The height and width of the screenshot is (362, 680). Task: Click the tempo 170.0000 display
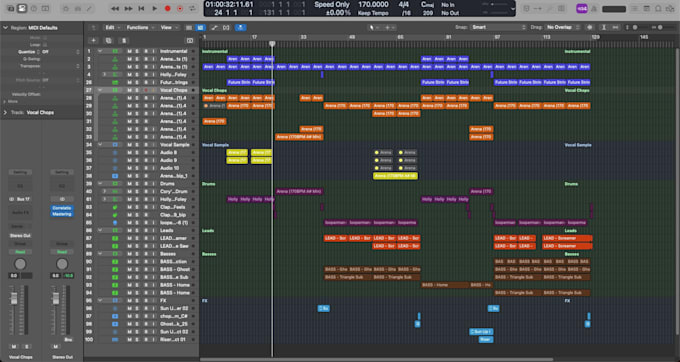373,5
